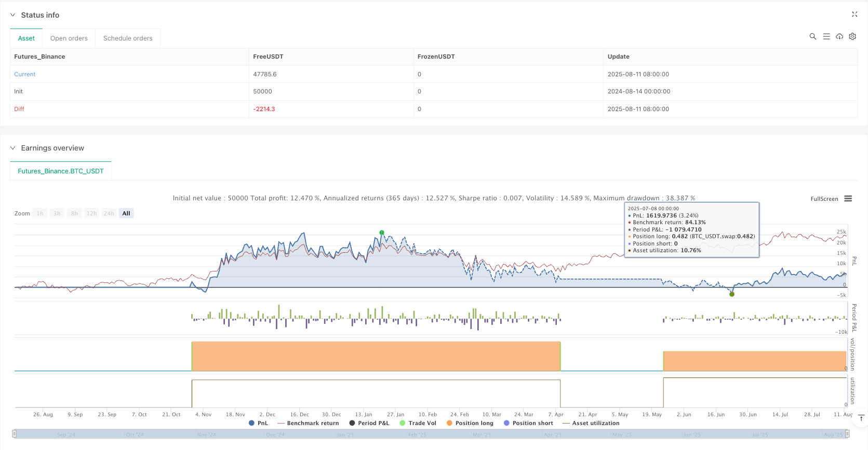
Task: Click the scroll-to-top arrow icon
Action: coord(861,418)
